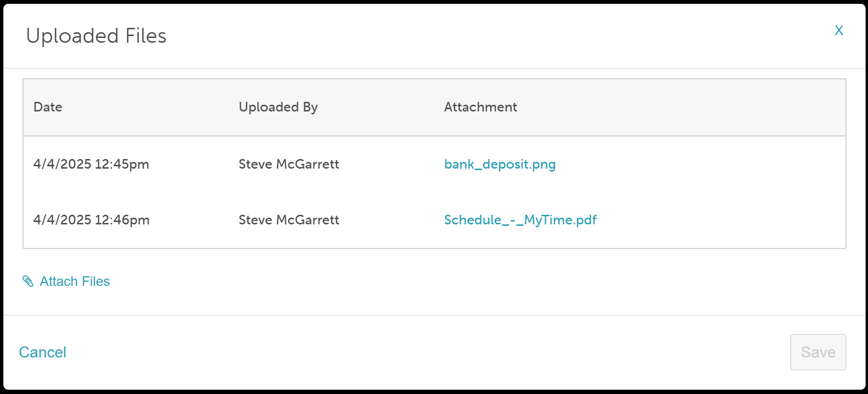Open the bank_deposit.png attachment
This screenshot has height=394, width=868.
[x=500, y=164]
